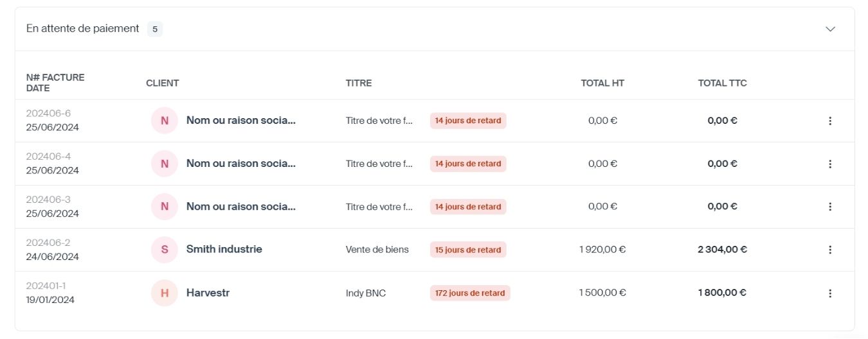
Task: Open the Smith industrie client name
Action: [224, 249]
